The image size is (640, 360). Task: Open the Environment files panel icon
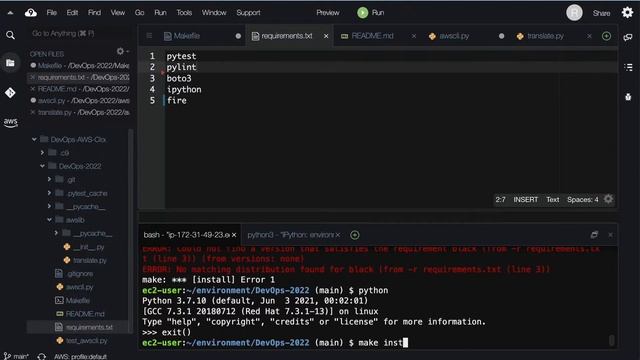pos(10,63)
